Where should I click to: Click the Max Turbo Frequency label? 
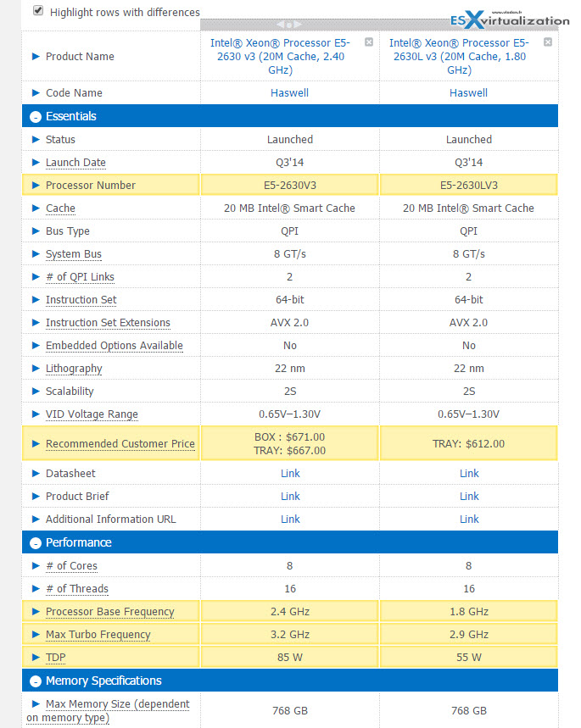[x=98, y=634]
